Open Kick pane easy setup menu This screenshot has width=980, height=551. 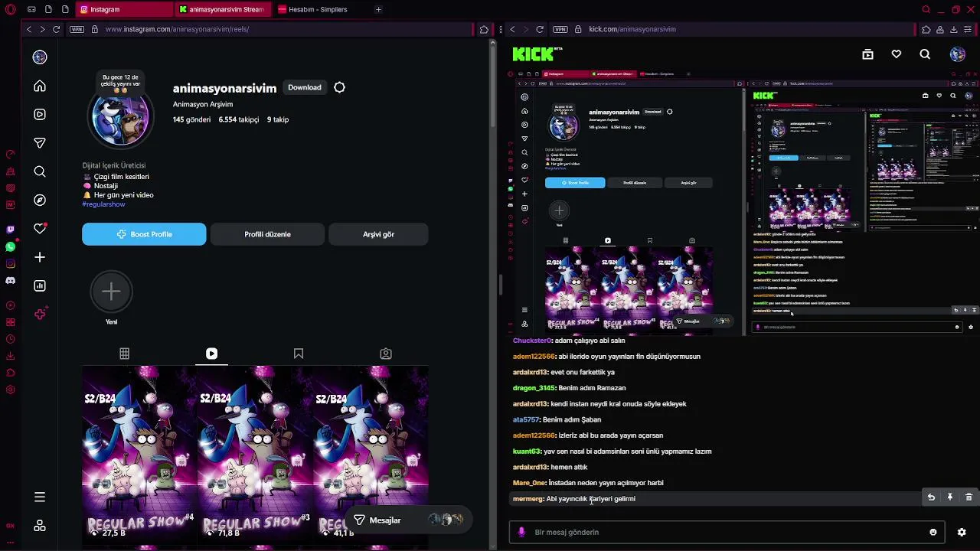[968, 29]
